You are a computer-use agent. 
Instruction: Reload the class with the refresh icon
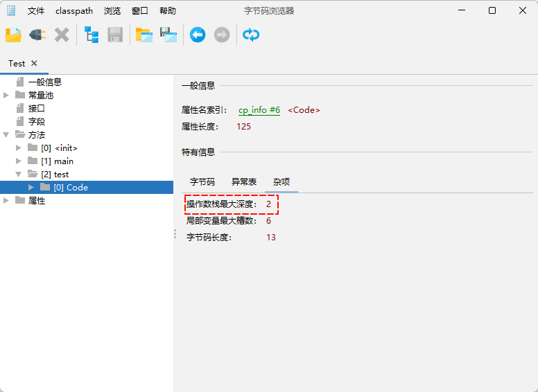click(251, 35)
